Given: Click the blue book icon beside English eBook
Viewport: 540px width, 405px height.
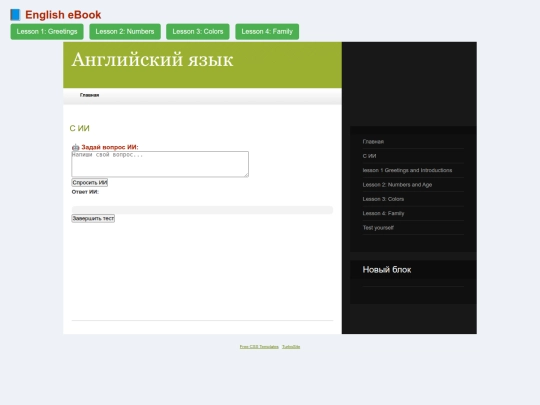Looking at the screenshot, I should click(15, 15).
